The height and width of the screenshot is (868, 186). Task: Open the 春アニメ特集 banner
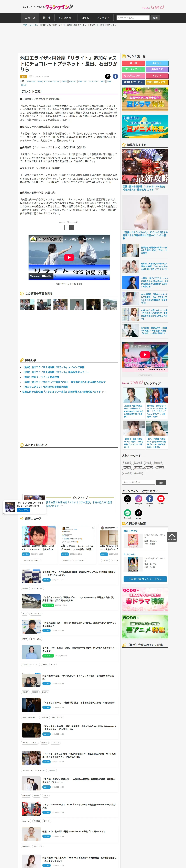tap(145, 626)
